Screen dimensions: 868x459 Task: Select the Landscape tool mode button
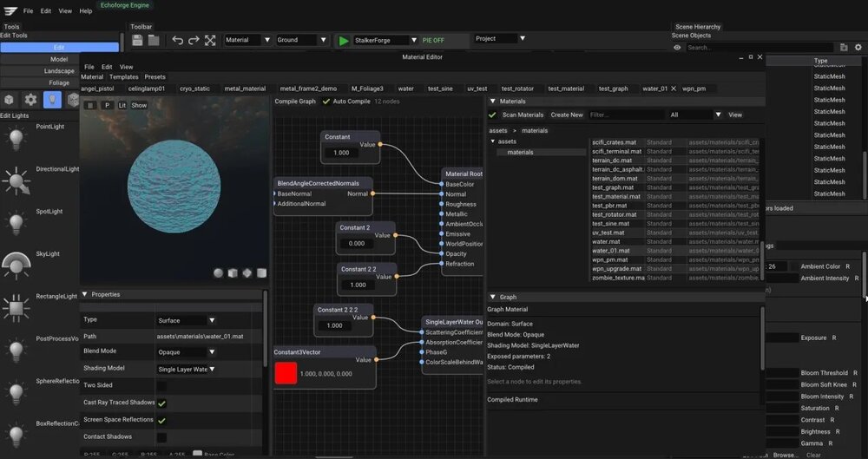59,71
